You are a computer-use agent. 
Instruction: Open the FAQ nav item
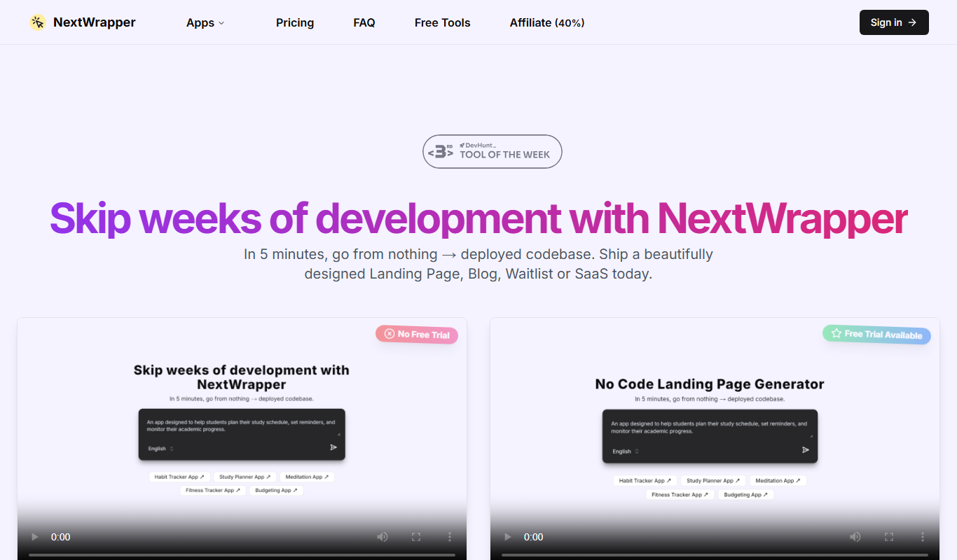[x=364, y=22]
